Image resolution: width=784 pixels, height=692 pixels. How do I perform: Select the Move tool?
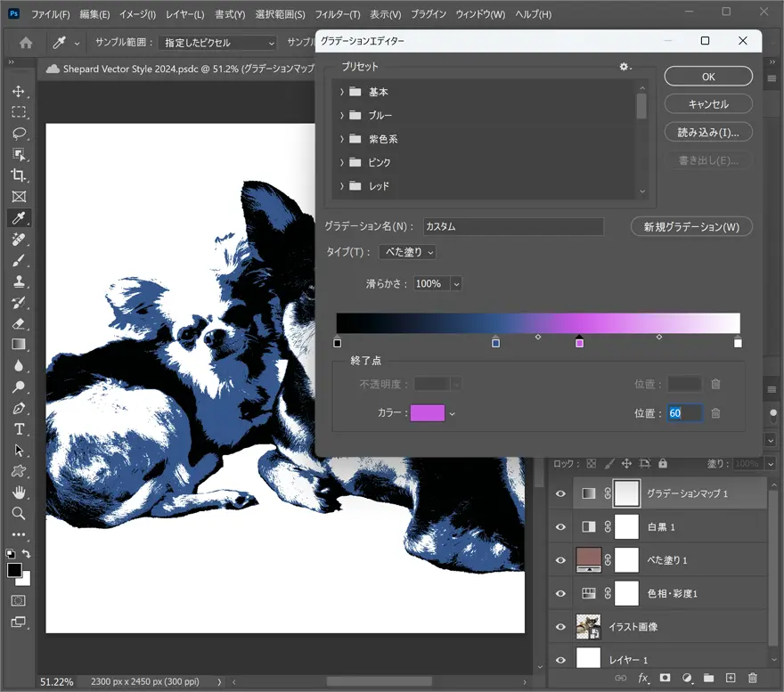pyautogui.click(x=19, y=91)
